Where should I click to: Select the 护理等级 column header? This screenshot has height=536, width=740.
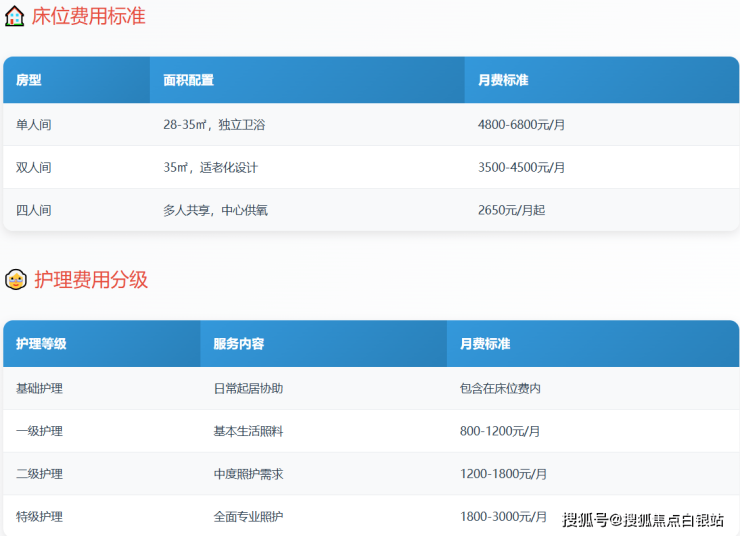41,344
